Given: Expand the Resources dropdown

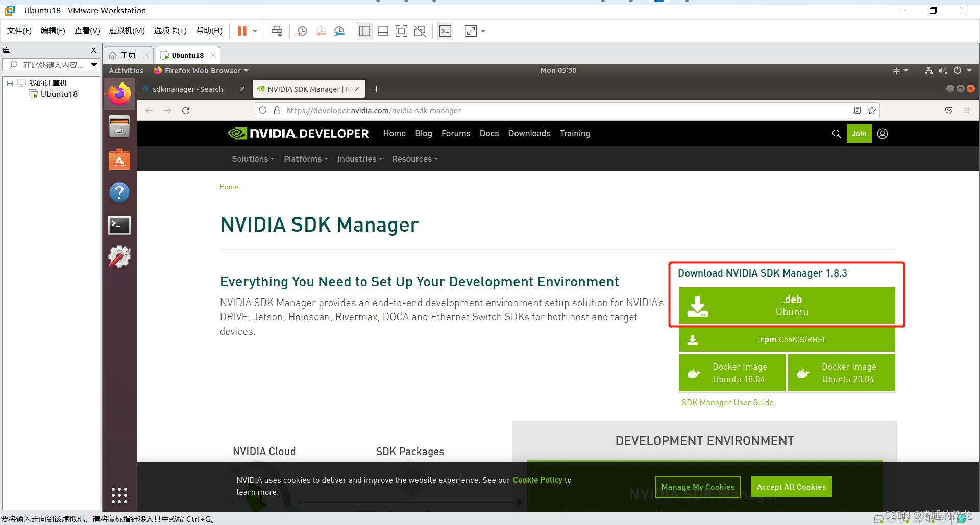Looking at the screenshot, I should pyautogui.click(x=415, y=159).
